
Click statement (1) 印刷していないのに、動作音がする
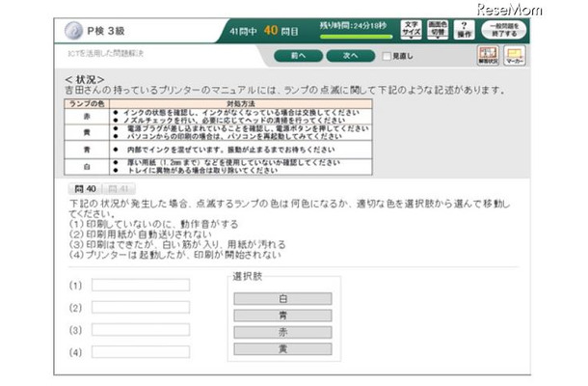coord(154,224)
